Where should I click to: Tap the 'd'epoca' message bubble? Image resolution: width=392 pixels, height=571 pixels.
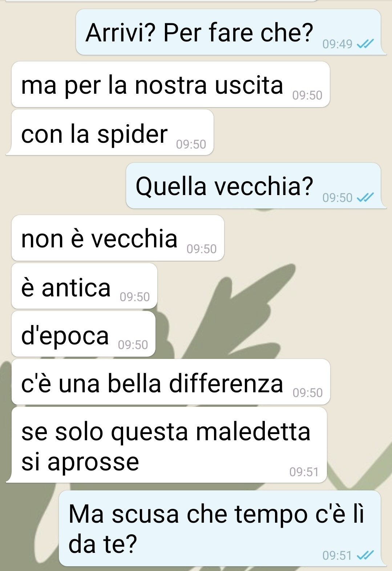84,334
